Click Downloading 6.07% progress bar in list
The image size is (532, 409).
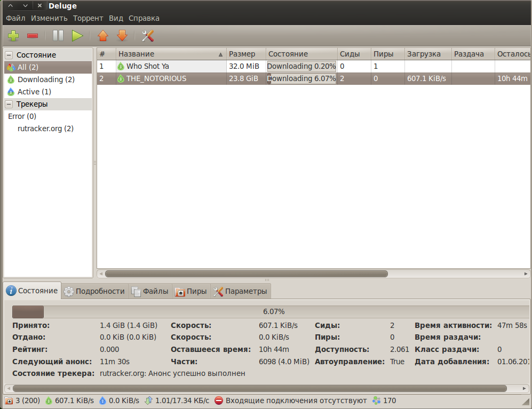(x=301, y=79)
